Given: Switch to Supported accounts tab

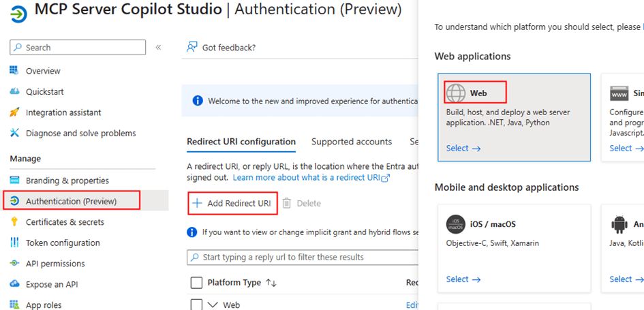Looking at the screenshot, I should (351, 142).
